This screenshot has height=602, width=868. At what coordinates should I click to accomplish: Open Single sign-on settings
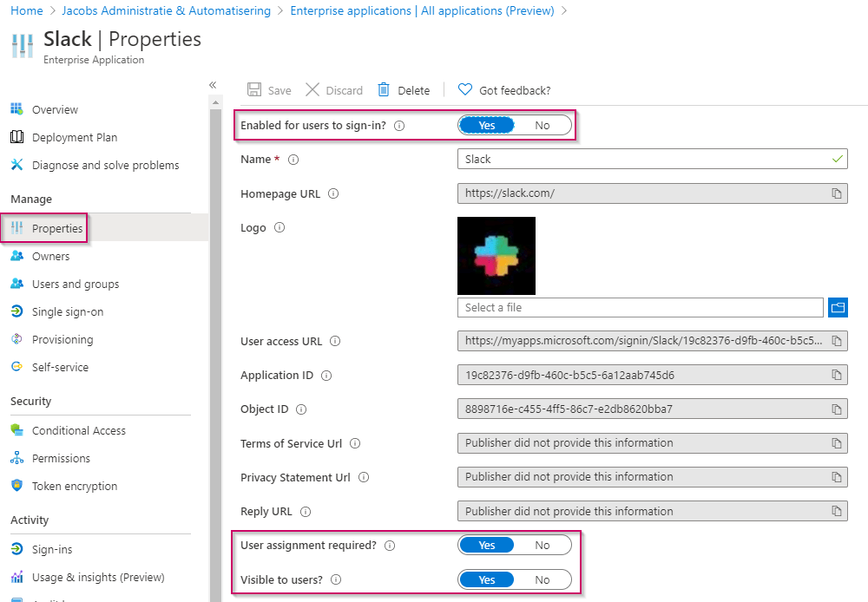68,311
